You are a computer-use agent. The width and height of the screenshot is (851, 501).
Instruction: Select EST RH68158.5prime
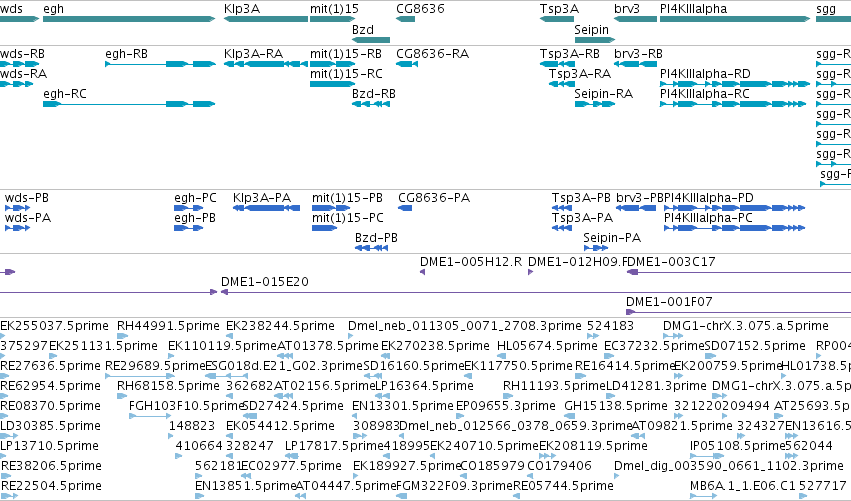pos(168,386)
